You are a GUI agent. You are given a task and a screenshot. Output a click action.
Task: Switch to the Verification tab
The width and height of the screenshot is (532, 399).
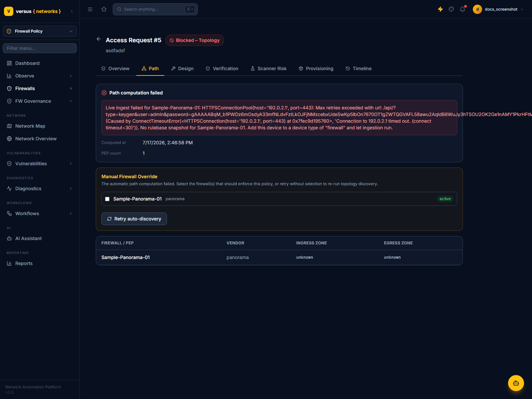click(x=222, y=68)
